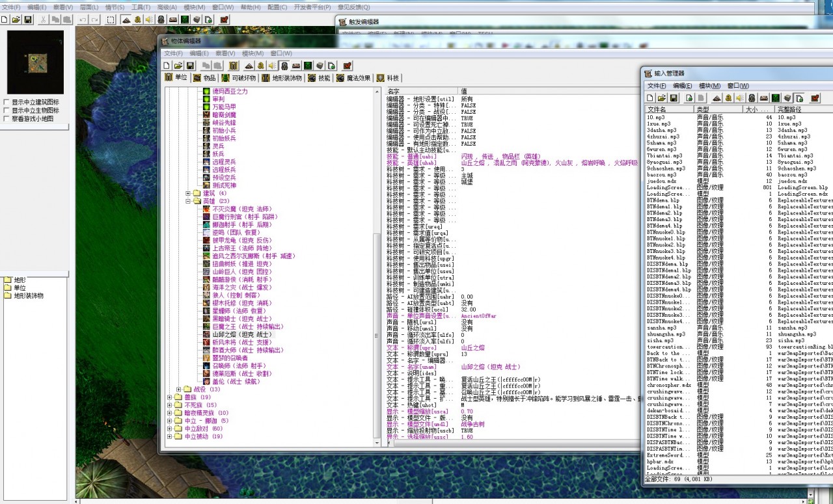Sort Import Manager by 文件名 column
The image size is (833, 504).
670,110
